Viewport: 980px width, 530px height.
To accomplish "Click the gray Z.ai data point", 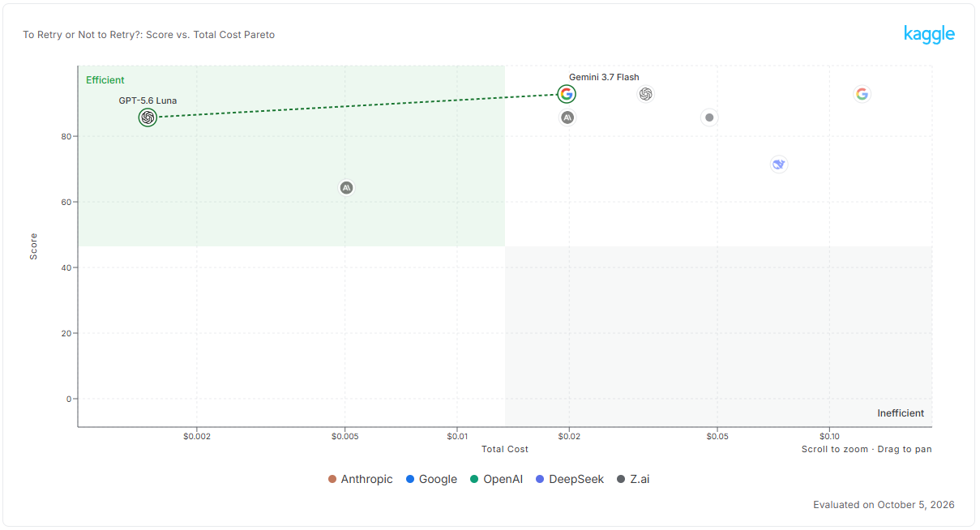I will pos(709,118).
